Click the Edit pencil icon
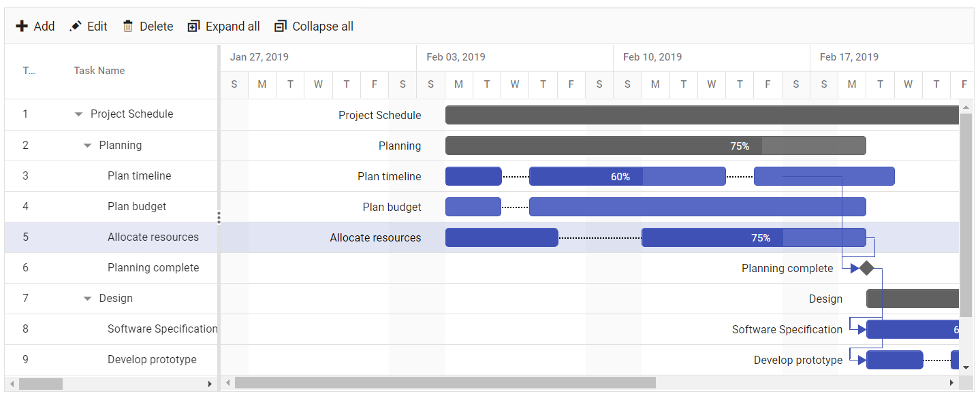This screenshot has width=980, height=402. click(76, 27)
